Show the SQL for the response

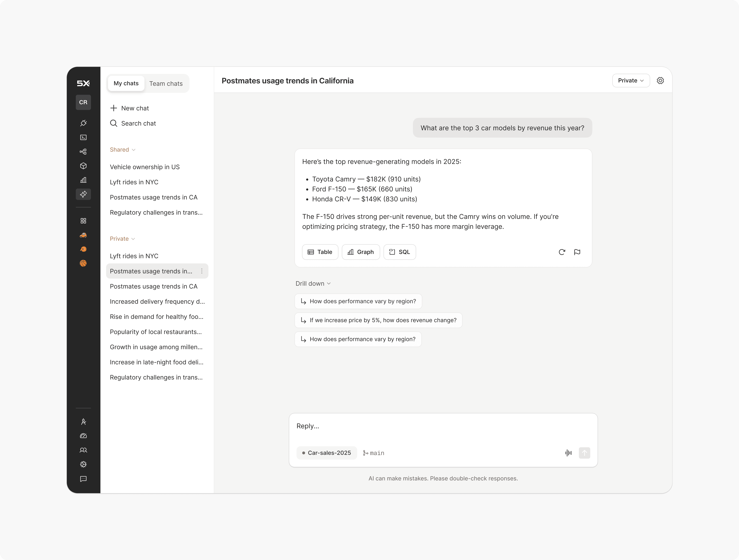400,252
